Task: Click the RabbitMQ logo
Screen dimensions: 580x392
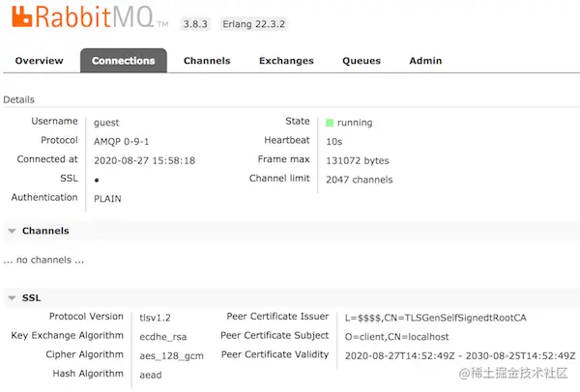Action: pyautogui.click(x=90, y=16)
